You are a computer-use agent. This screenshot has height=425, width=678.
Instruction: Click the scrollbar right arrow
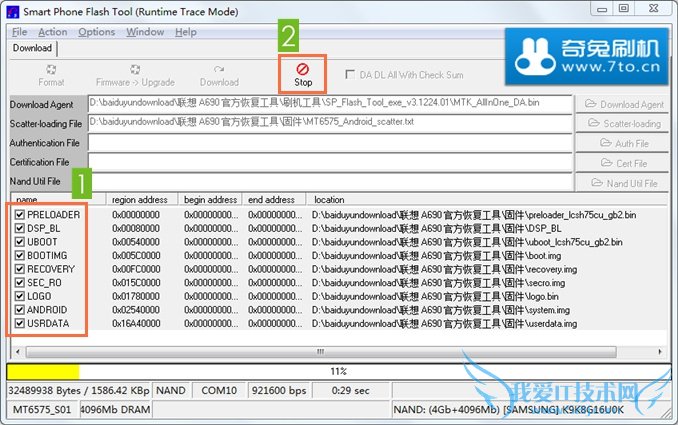(660, 352)
